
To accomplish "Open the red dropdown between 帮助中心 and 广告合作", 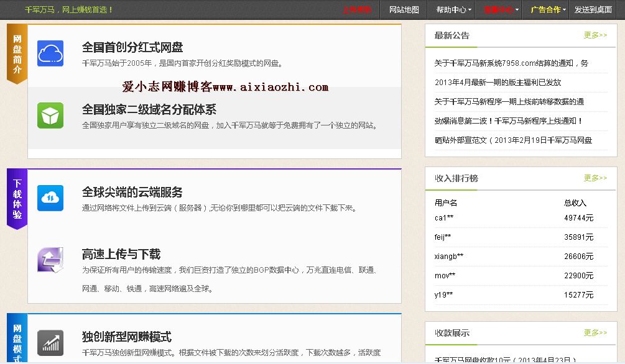I will pos(501,10).
